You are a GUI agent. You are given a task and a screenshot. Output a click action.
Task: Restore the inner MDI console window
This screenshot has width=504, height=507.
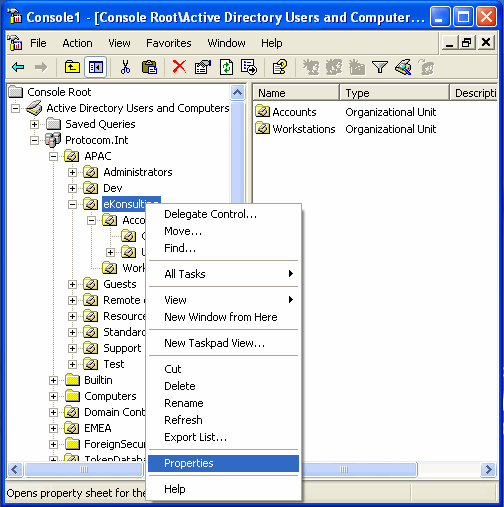[x=466, y=43]
